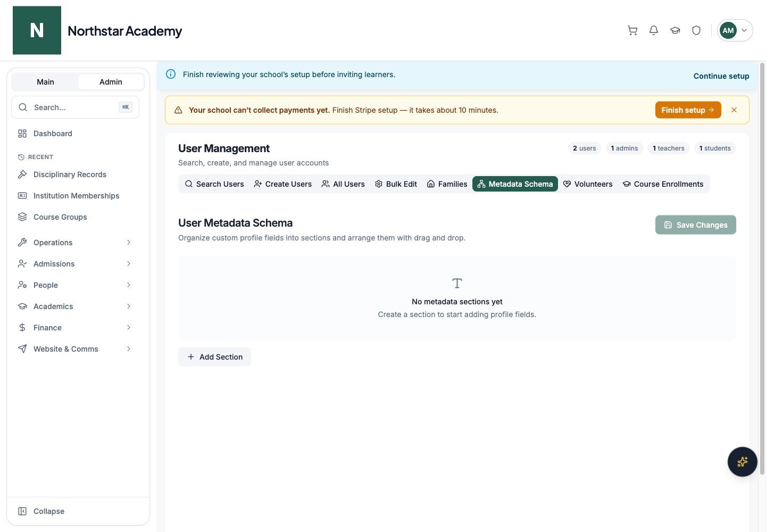Image resolution: width=766 pixels, height=532 pixels.
Task: Click the People icon in sidebar
Action: (x=22, y=285)
